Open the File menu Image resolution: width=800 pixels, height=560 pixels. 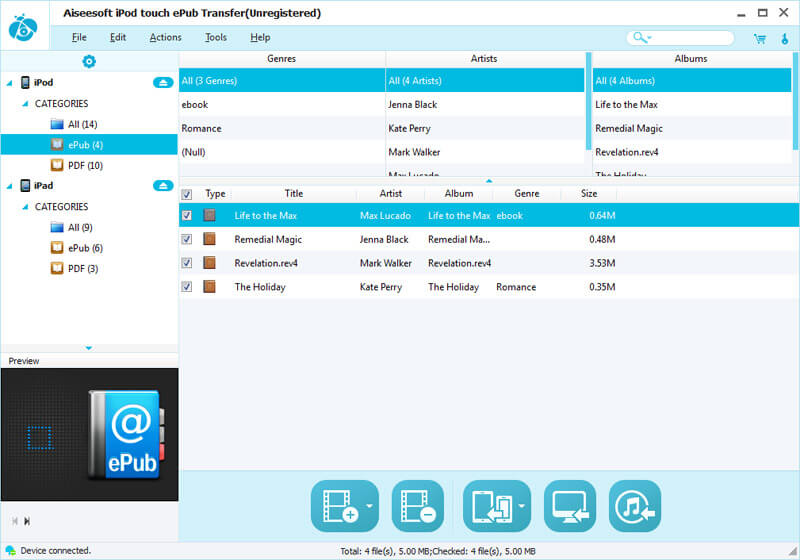[x=79, y=37]
